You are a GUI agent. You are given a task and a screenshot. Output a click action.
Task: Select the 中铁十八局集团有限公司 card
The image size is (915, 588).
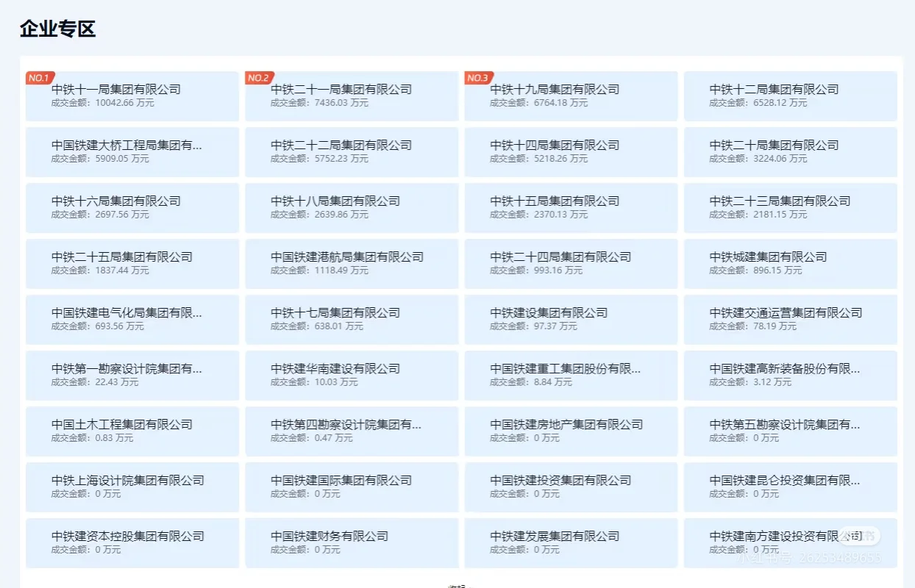(x=352, y=208)
